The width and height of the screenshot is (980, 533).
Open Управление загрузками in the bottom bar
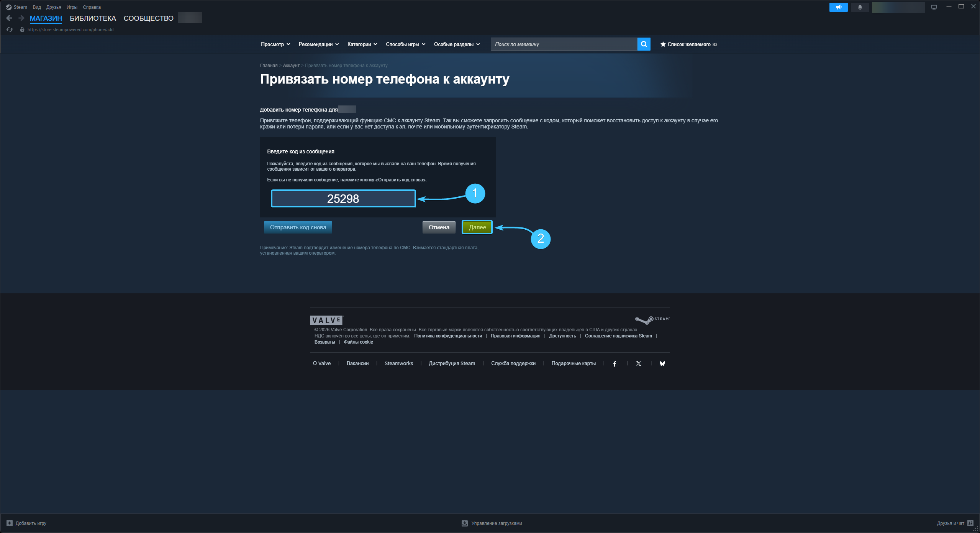492,523
